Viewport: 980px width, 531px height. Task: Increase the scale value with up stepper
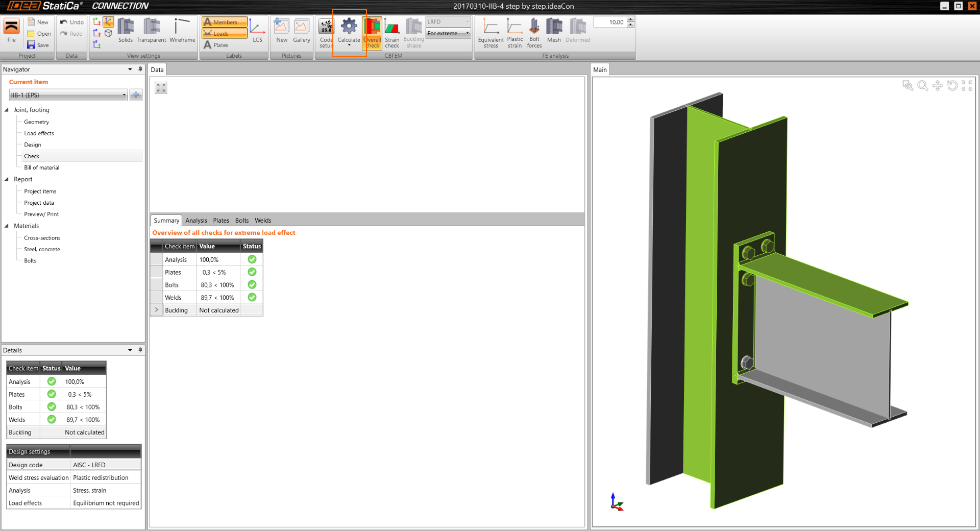(631, 19)
